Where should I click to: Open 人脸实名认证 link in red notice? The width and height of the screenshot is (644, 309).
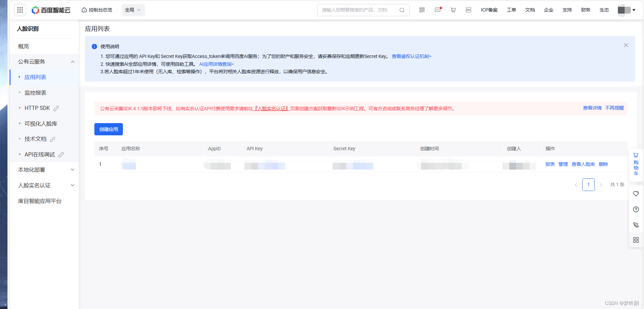coord(272,109)
